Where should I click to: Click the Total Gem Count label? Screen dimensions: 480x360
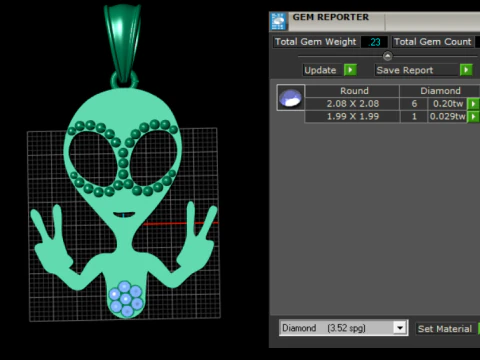(432, 42)
